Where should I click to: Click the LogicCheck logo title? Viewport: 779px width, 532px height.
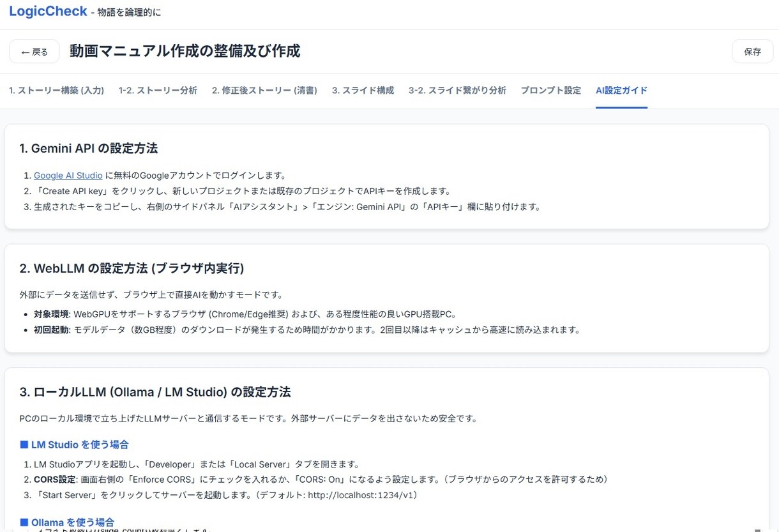click(48, 11)
